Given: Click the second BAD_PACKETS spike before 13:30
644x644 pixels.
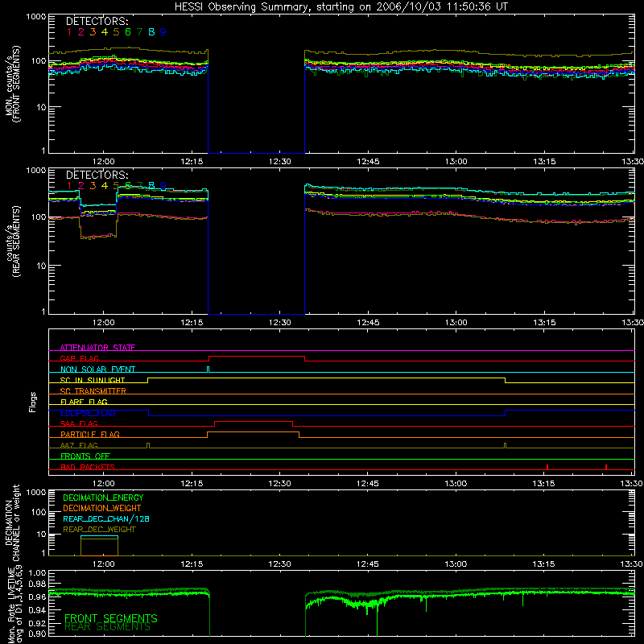Looking at the screenshot, I should pos(606,467).
